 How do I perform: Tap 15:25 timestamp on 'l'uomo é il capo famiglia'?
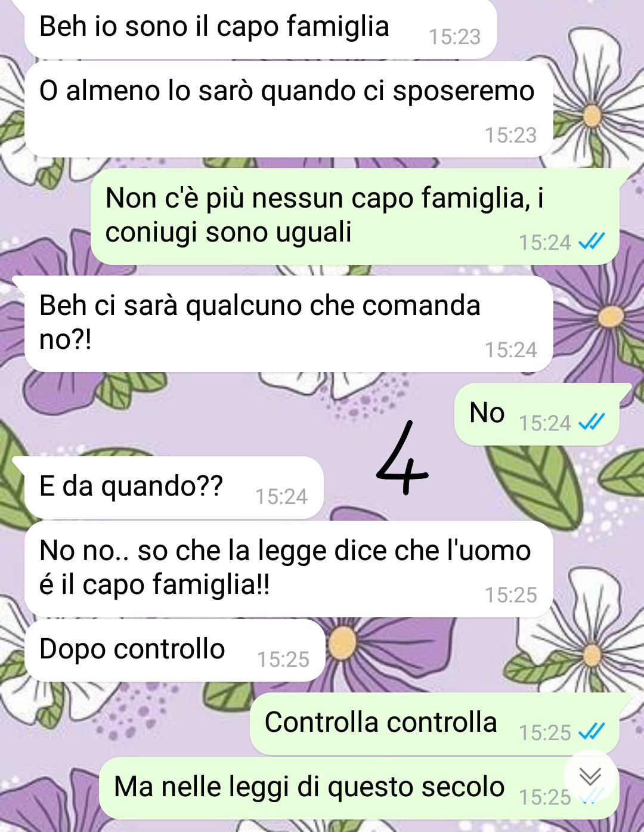tap(510, 595)
